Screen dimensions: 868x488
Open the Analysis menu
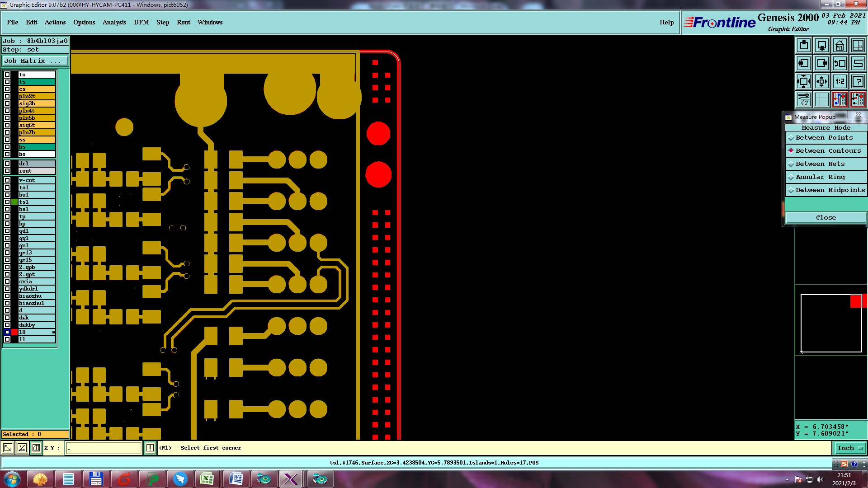pyautogui.click(x=114, y=22)
